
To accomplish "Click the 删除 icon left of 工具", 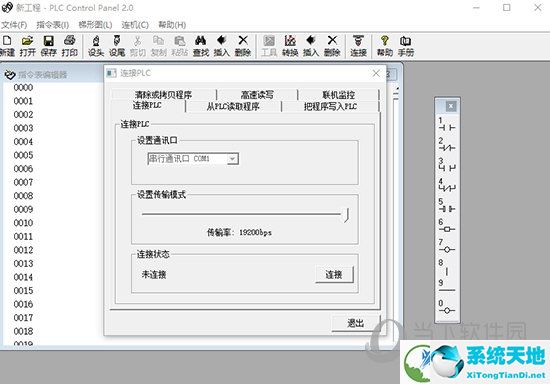I will (243, 46).
